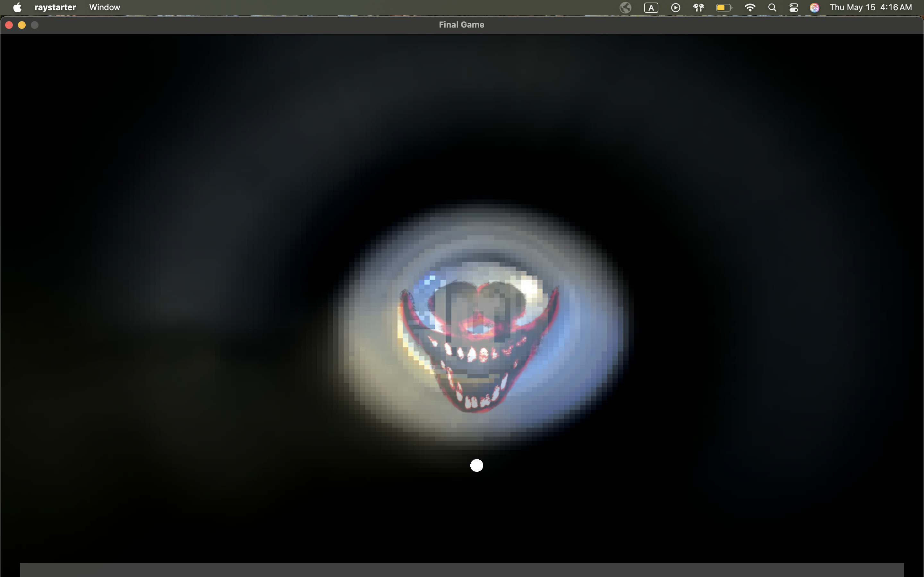Open the Wi-Fi menu
924x577 pixels.
pyautogui.click(x=750, y=8)
